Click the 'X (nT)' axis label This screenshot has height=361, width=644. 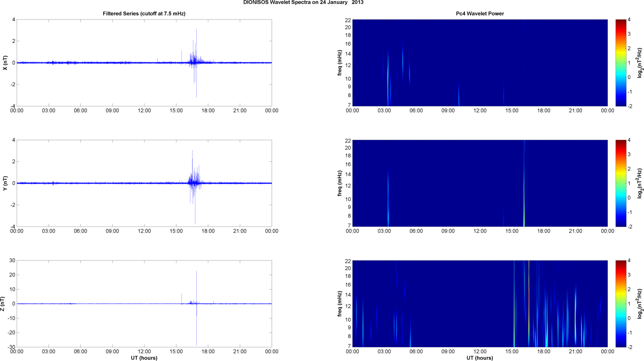pyautogui.click(x=5, y=63)
